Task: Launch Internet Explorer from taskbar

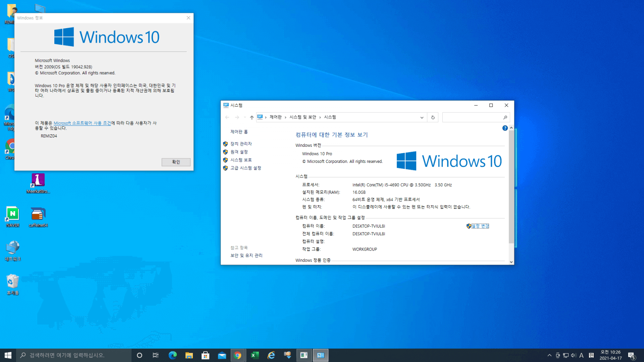Action: tap(271, 355)
